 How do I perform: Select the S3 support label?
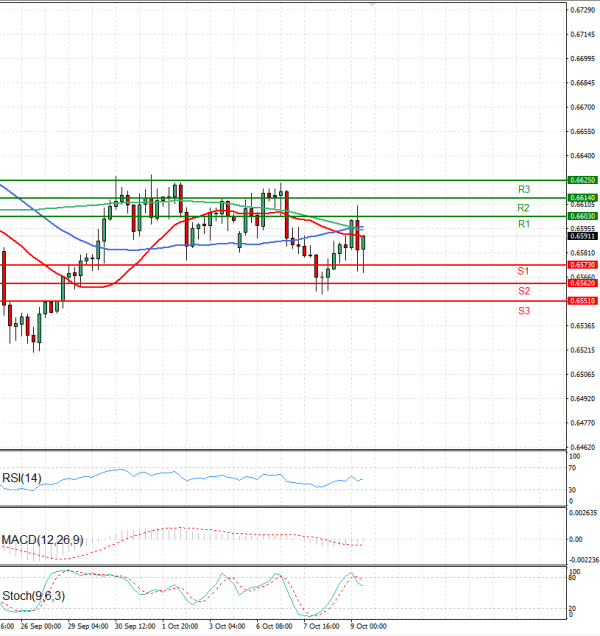click(523, 311)
